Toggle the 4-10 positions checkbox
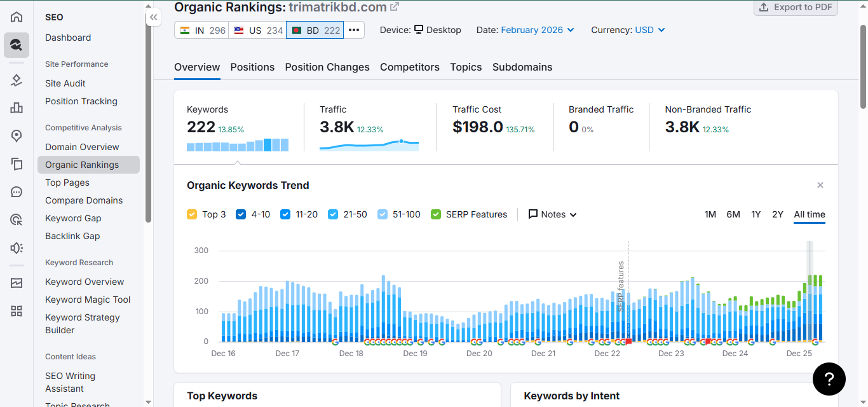 [x=241, y=214]
